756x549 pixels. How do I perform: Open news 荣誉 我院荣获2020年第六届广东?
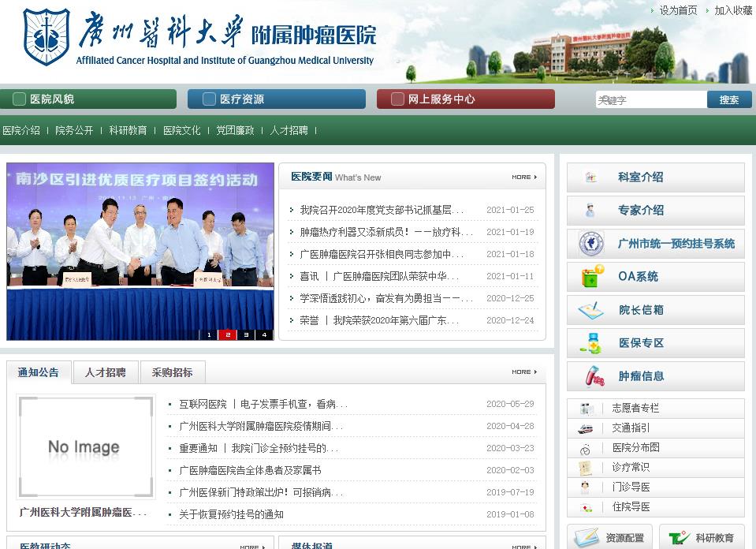(x=379, y=321)
